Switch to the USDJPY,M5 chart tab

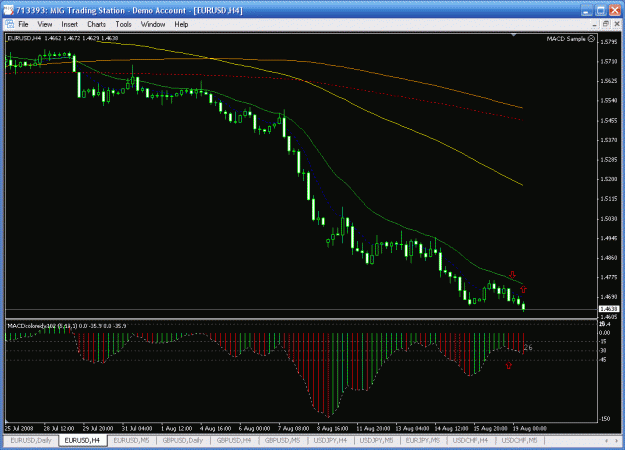[376, 440]
